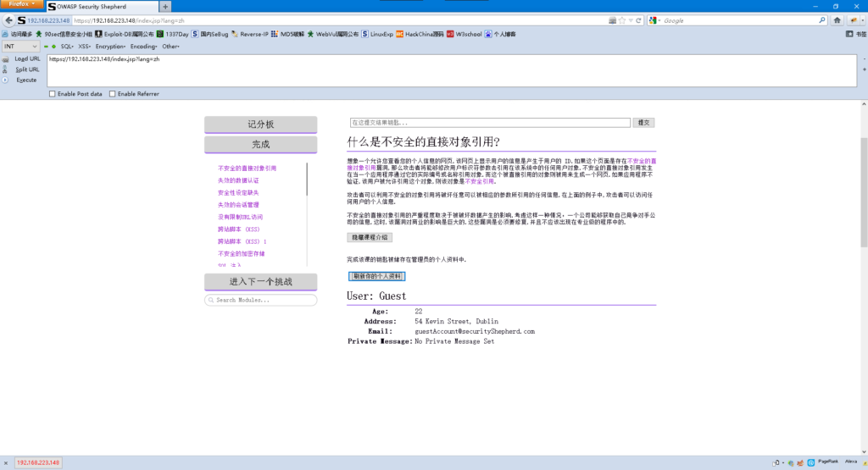Open the orange Firefox menu button

pos(21,4)
